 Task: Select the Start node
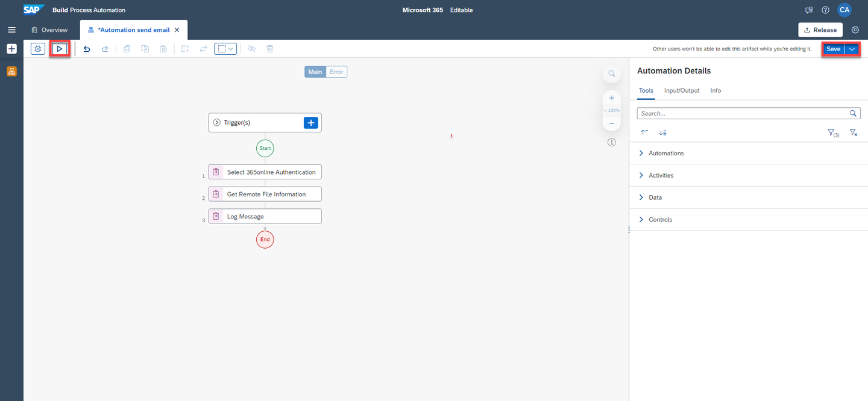pos(265,148)
